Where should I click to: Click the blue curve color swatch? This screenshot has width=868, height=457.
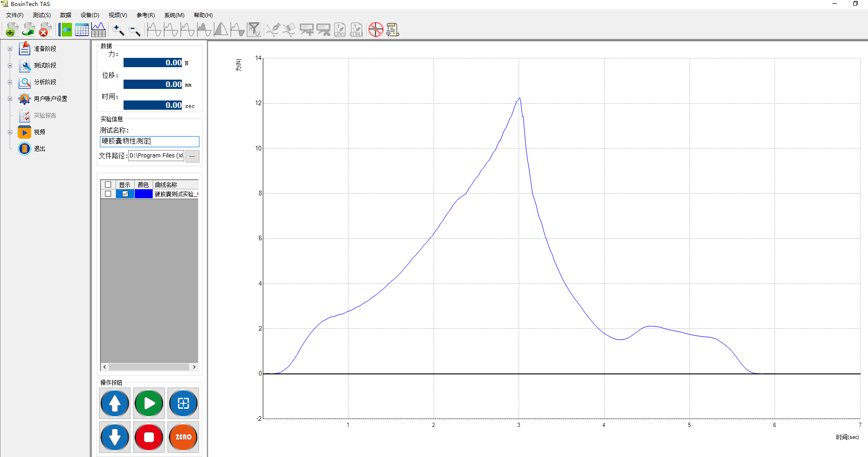click(x=143, y=194)
